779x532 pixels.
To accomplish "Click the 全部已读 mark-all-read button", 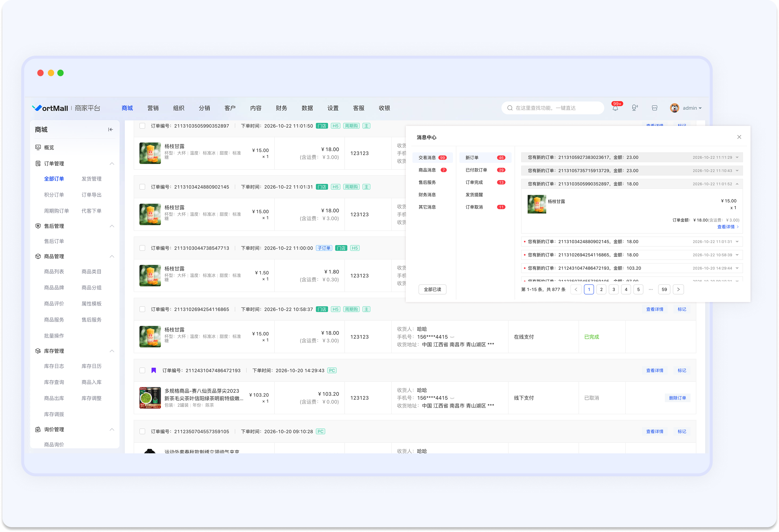I will (433, 289).
